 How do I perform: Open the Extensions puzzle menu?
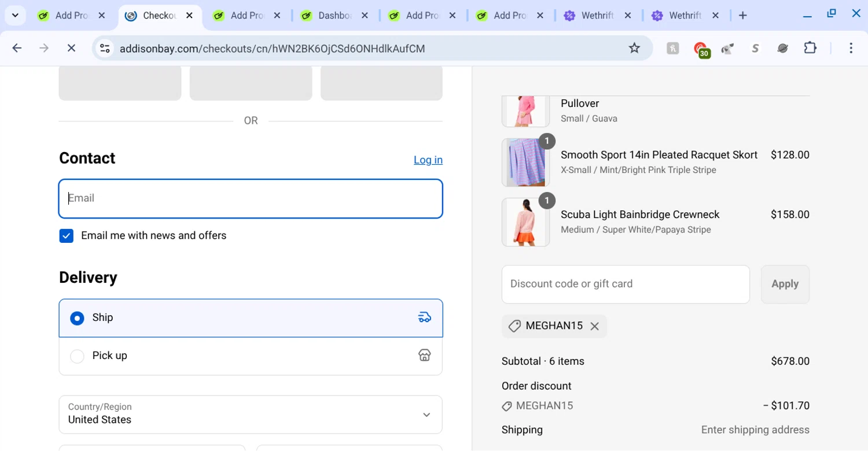click(810, 48)
